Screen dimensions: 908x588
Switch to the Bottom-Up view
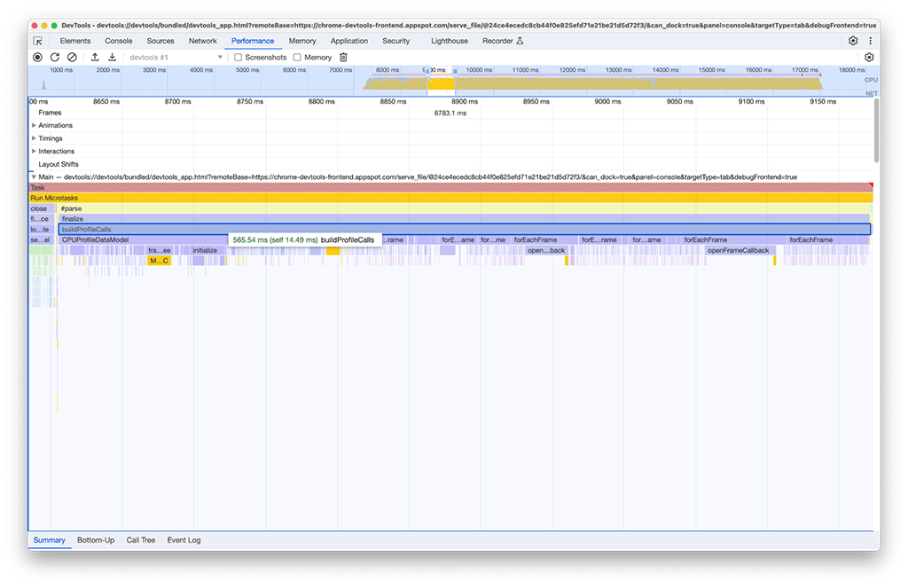point(95,540)
